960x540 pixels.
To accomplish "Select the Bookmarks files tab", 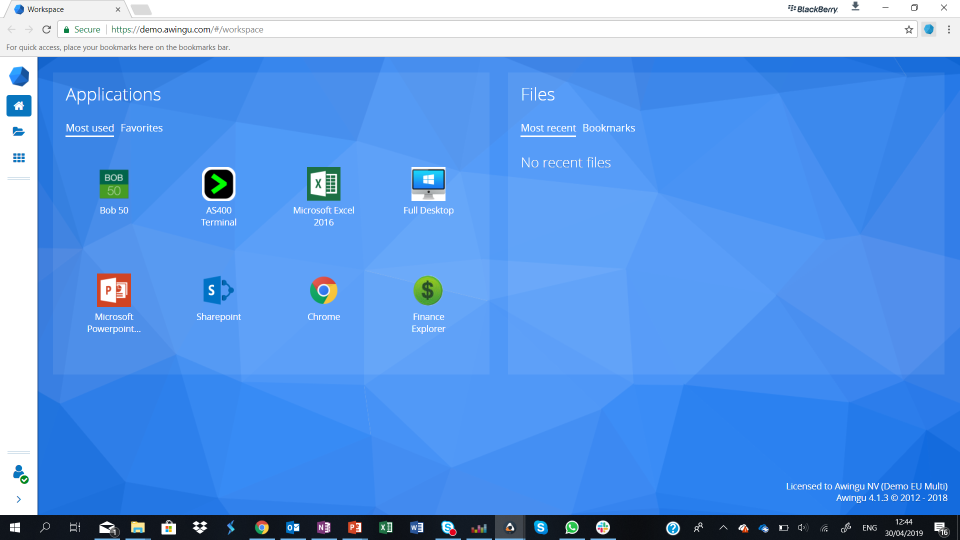I will [609, 128].
